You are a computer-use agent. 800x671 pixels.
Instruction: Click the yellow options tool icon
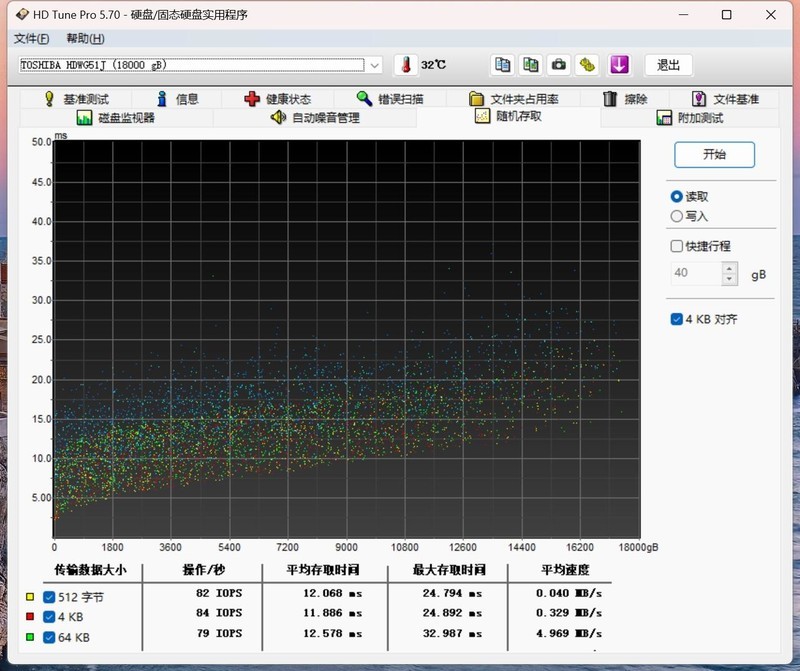point(588,65)
